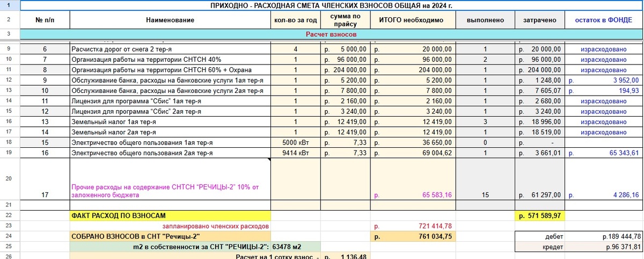Viewport: 644px width, 259px height.
Task: Select row header number 26
Action: tap(10, 256)
